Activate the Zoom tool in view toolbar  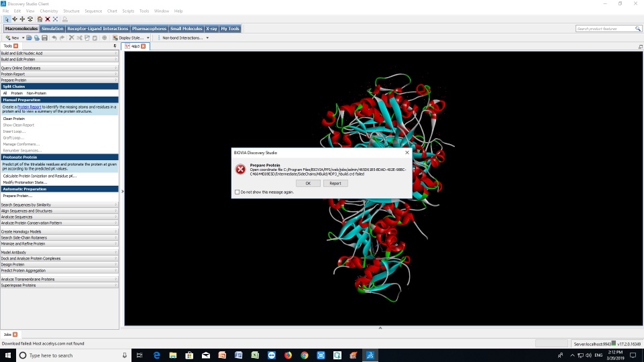30,19
